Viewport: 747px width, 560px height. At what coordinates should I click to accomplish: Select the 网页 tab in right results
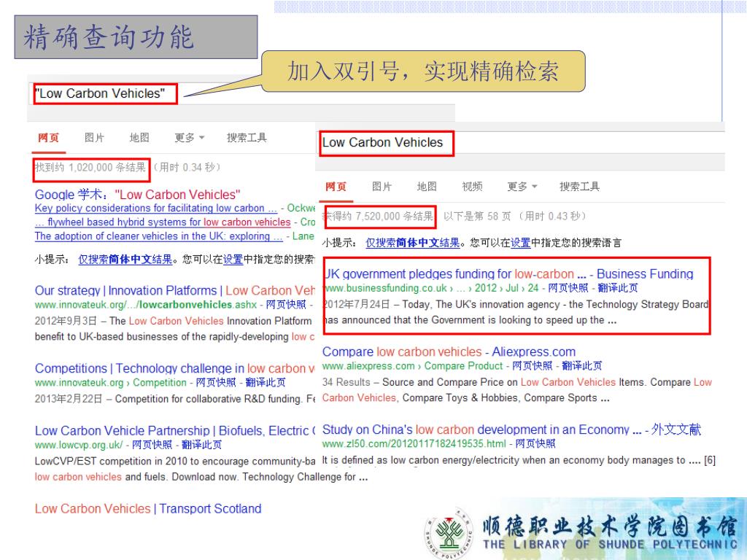point(336,186)
